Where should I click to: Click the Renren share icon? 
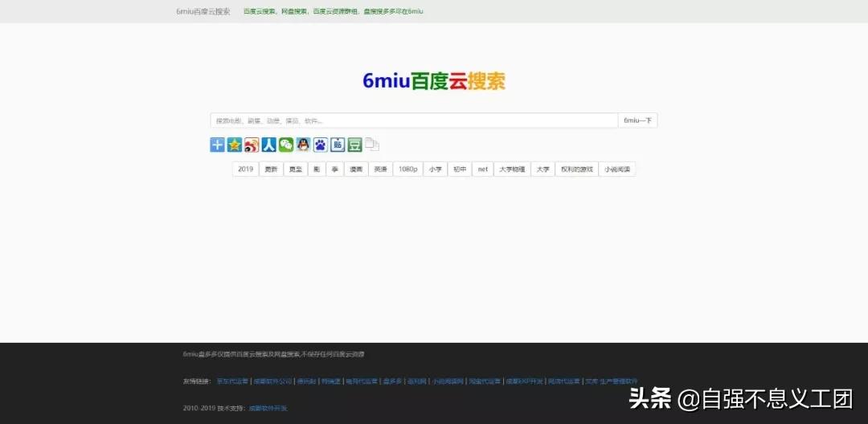[269, 145]
